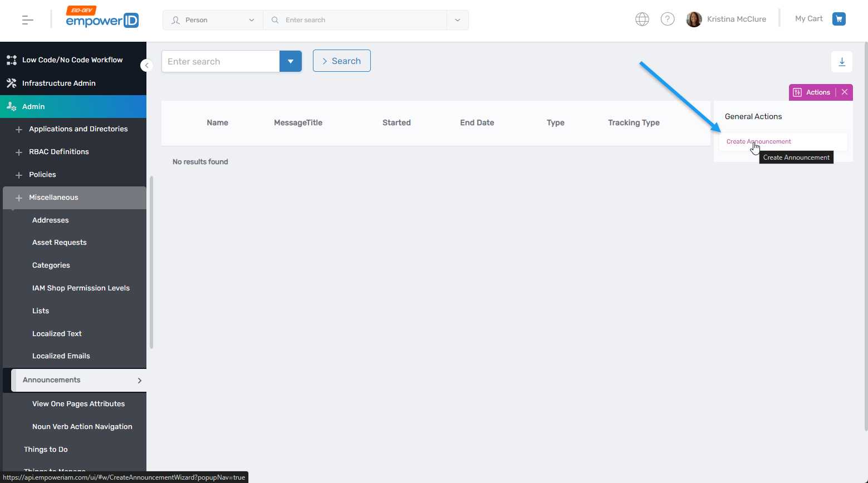Open the help question mark icon
Viewport: 868px width, 483px height.
coord(668,18)
